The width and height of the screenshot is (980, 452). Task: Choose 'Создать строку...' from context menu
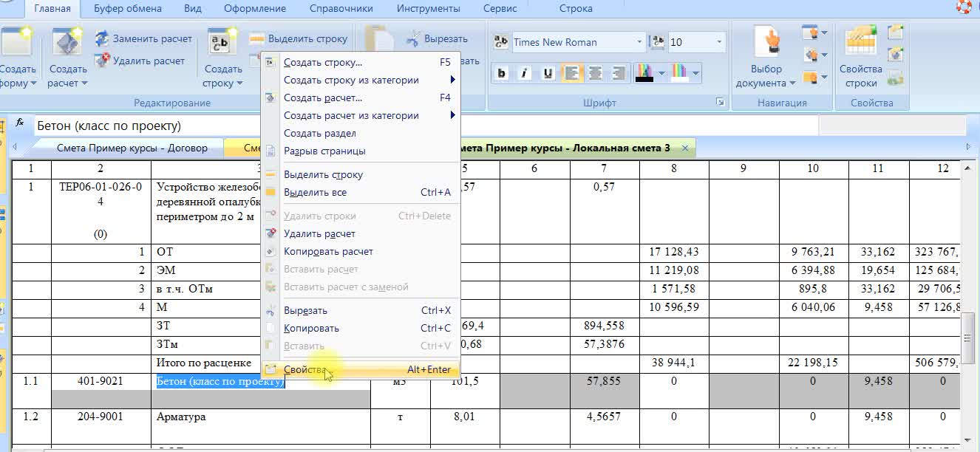coord(360,62)
